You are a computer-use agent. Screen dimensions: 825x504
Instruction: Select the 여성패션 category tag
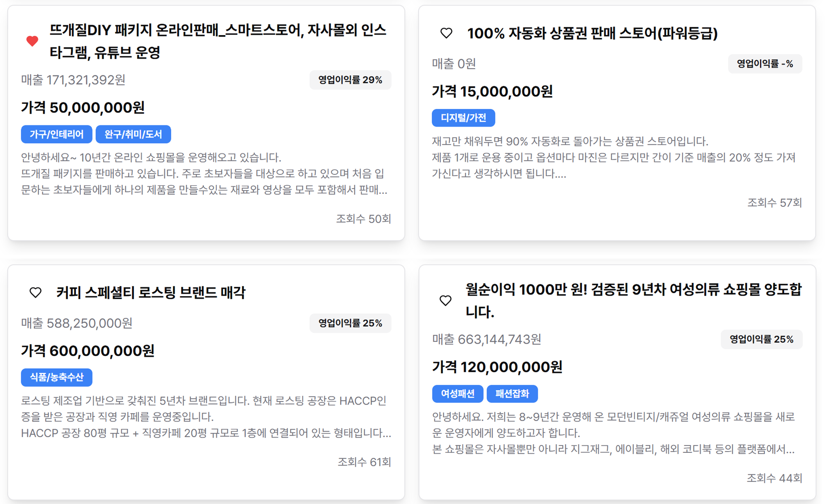tap(458, 393)
